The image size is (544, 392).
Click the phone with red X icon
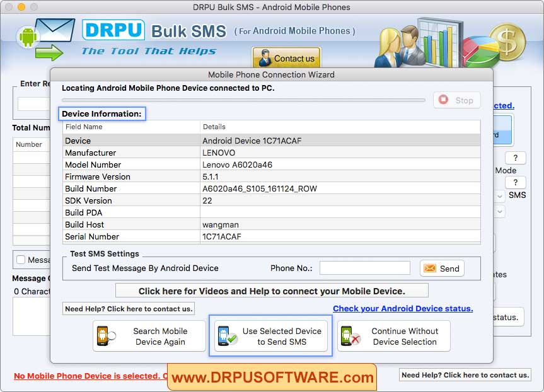(x=350, y=336)
